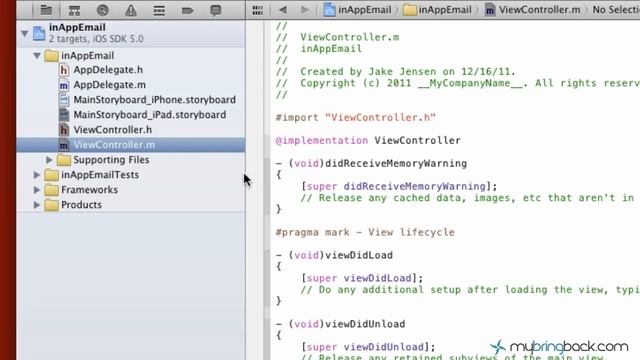Open the Issue navigator warning triangle
Viewport: 640px width, 360px height.
pos(131,10)
